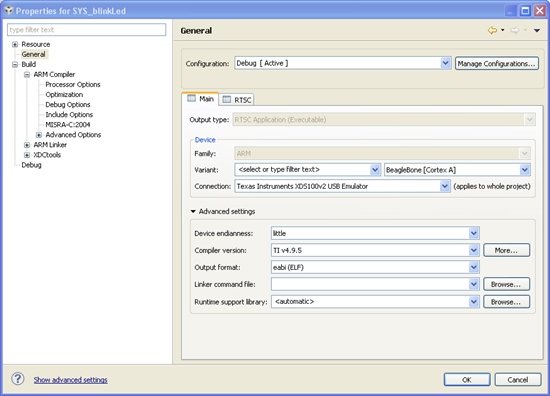This screenshot has height=396, width=550.
Task: Click the yellow back navigation arrow
Action: [492, 31]
